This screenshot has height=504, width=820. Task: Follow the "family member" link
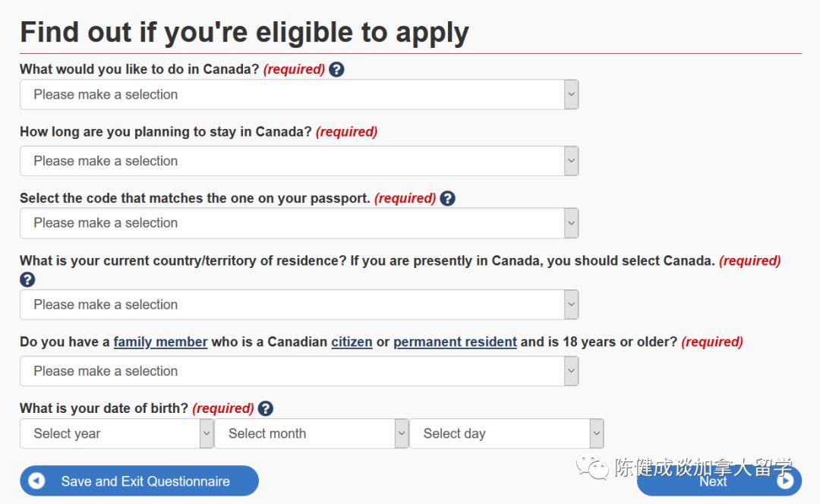click(160, 342)
